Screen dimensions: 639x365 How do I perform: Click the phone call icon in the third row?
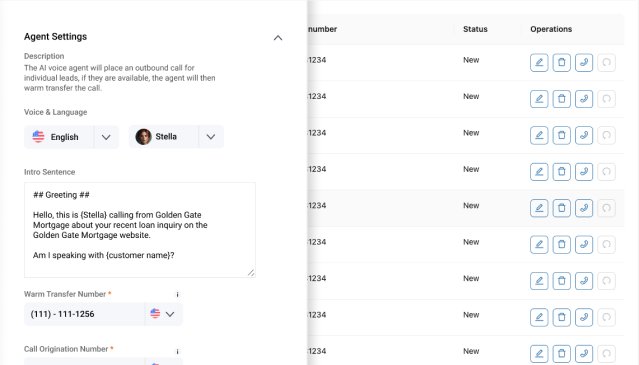(584, 135)
